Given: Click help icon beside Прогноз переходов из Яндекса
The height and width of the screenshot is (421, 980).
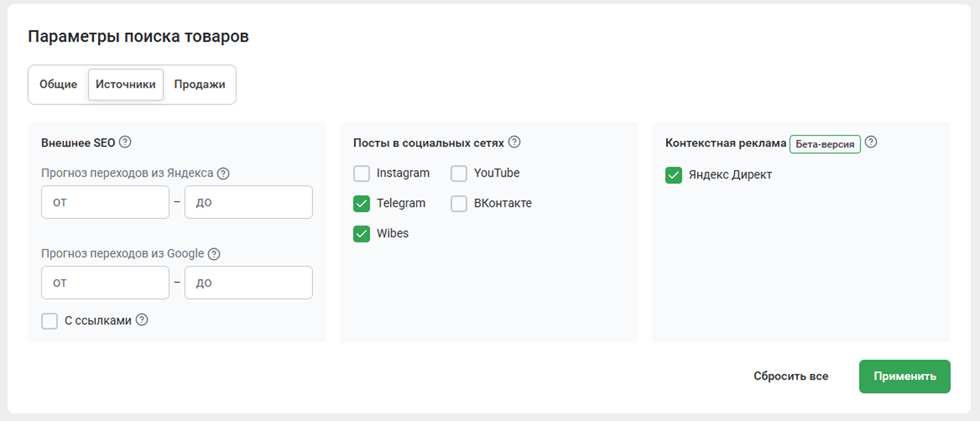Looking at the screenshot, I should point(223,173).
